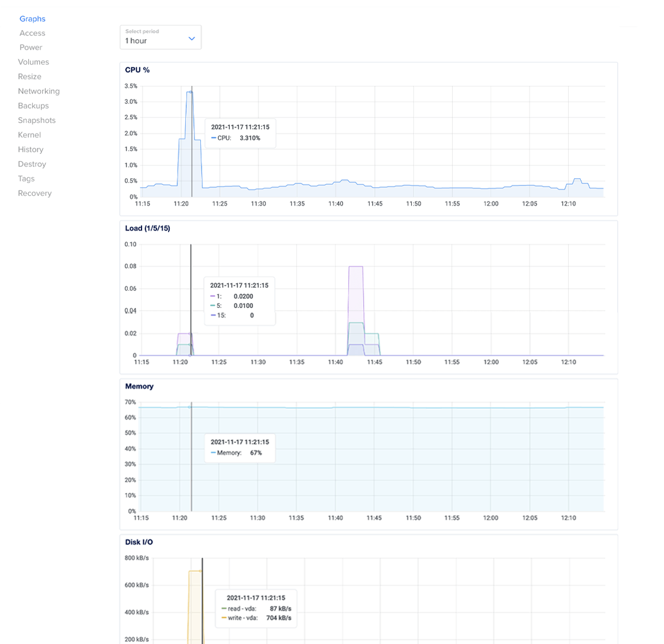Click the write - vda 704 kB/s entry
The image size is (664, 644).
pyautogui.click(x=256, y=618)
